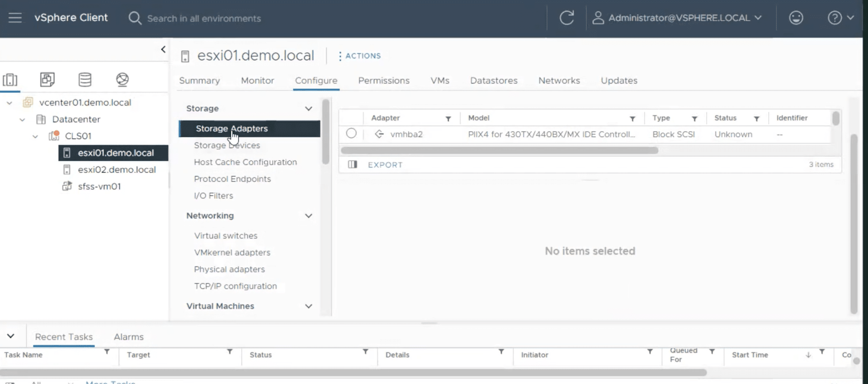
Task: Export the storage adapters list
Action: (385, 165)
